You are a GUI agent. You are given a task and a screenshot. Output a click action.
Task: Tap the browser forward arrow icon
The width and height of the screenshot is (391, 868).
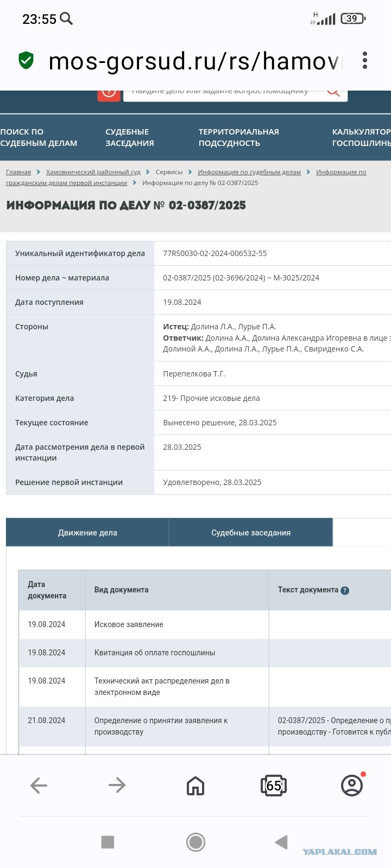(117, 785)
